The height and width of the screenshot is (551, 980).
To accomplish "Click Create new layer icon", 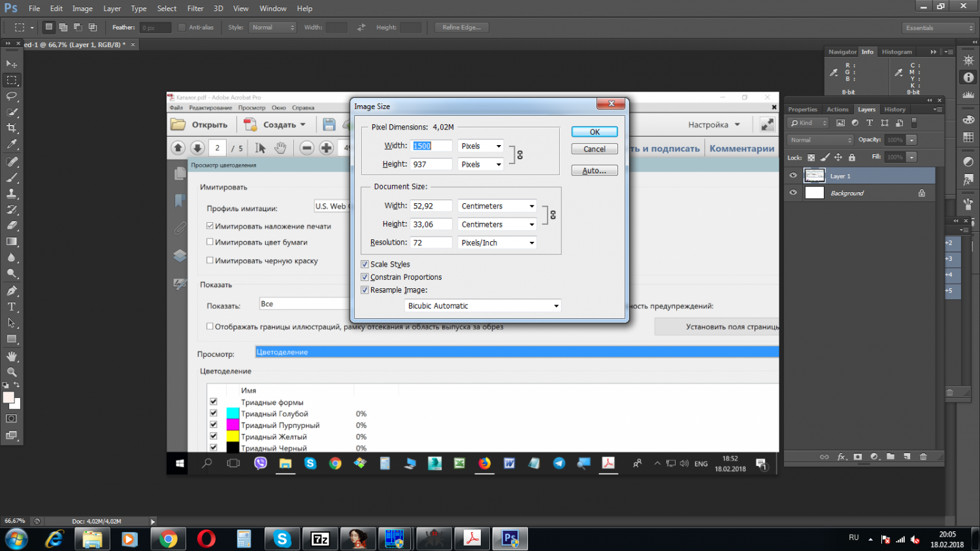I will click(907, 457).
